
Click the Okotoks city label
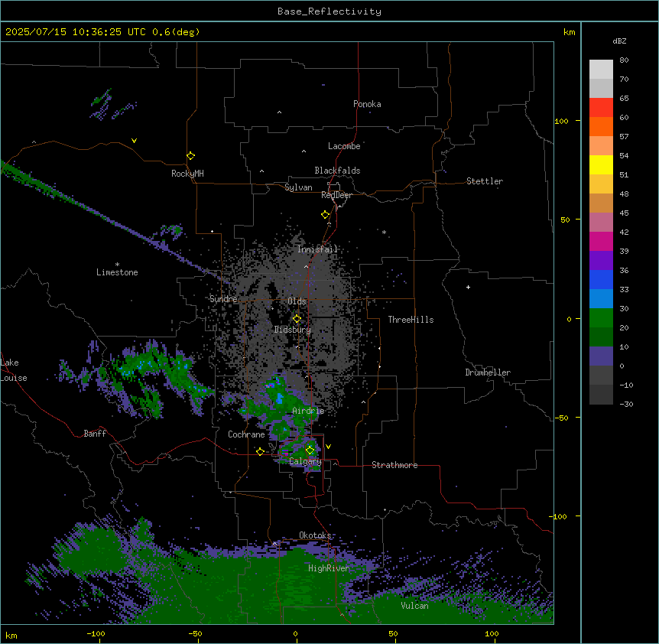[315, 535]
